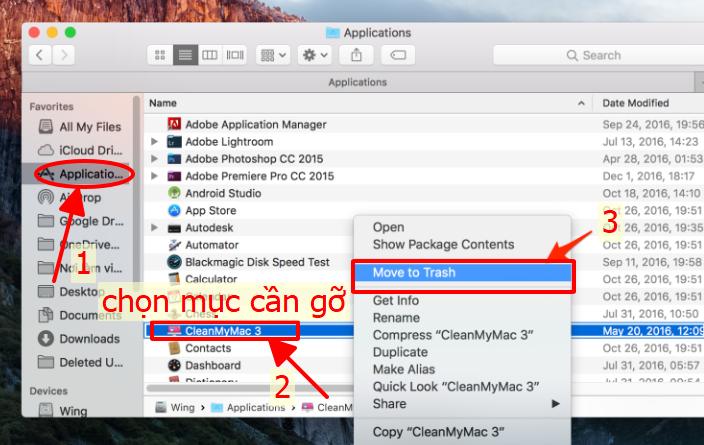
Task: Expand the Adobe Premiere Pro CC 2015 folder
Action: (154, 176)
